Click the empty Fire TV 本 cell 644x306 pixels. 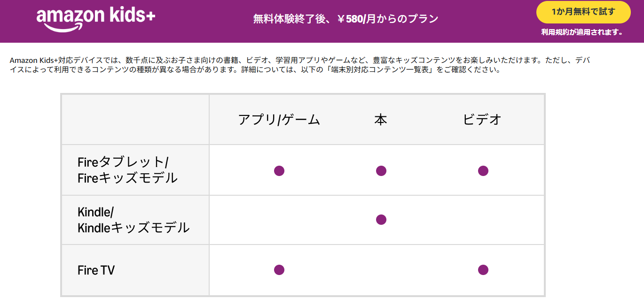click(x=381, y=270)
